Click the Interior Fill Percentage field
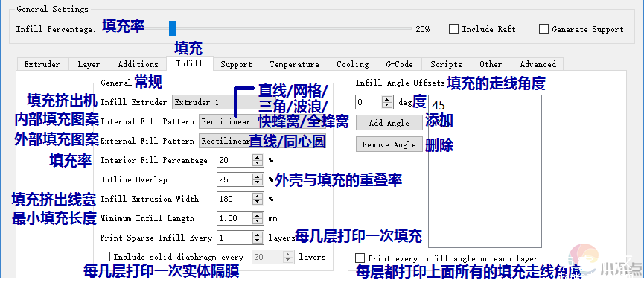 click(234, 160)
